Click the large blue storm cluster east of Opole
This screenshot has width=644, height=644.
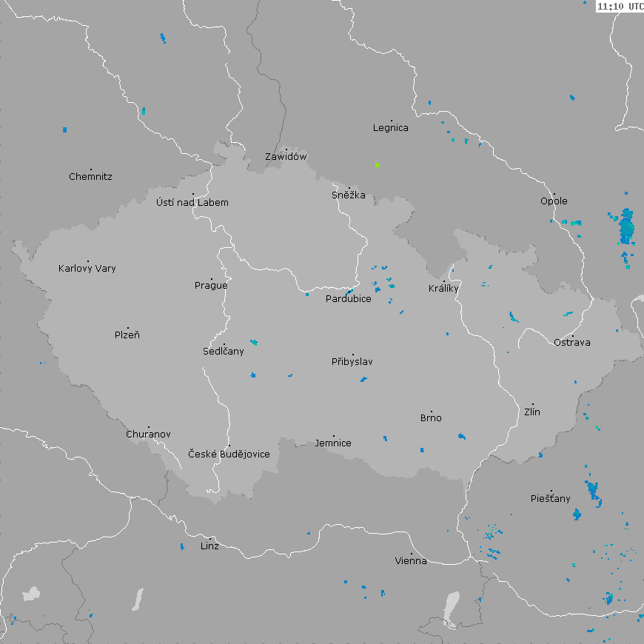point(626,226)
